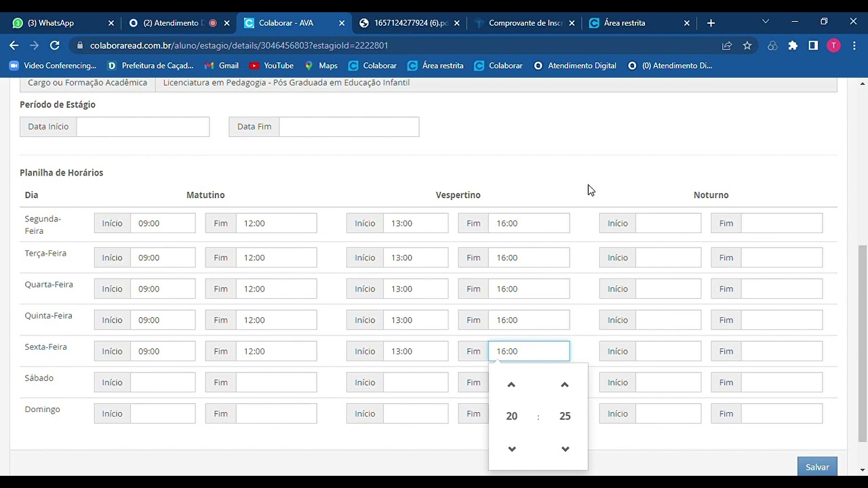
Task: Edit Segunda-Feira Matutino Início time
Action: coord(163,223)
